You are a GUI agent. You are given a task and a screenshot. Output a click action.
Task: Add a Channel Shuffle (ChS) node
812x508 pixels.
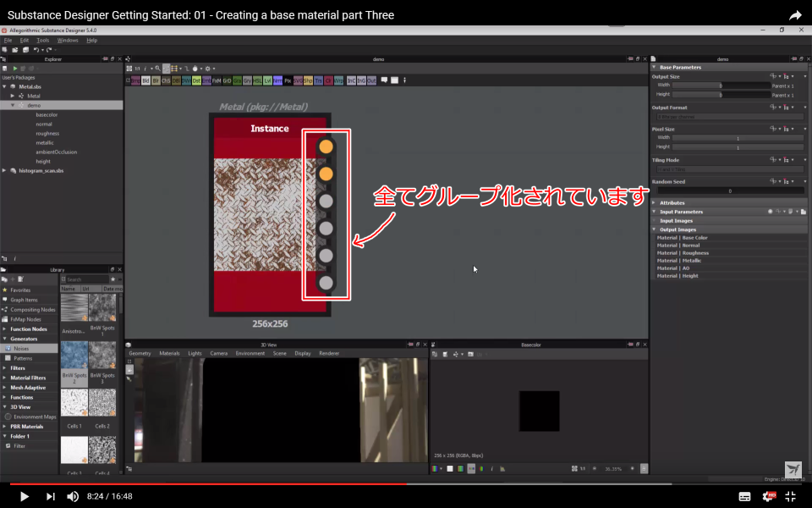pos(166,81)
